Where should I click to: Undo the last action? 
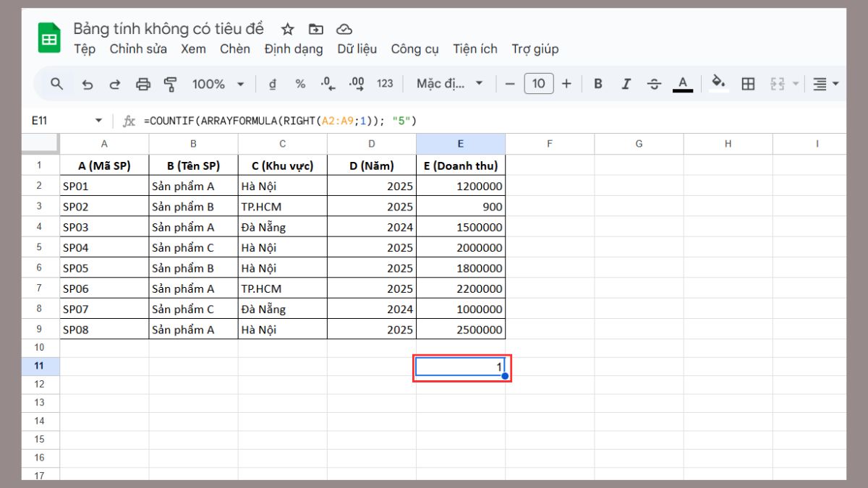coord(88,84)
